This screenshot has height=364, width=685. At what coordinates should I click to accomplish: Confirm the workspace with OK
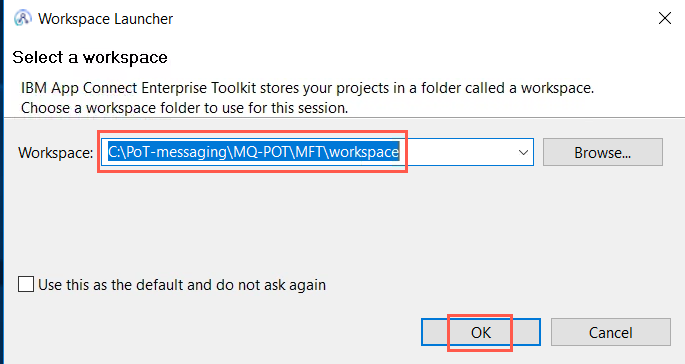481,333
